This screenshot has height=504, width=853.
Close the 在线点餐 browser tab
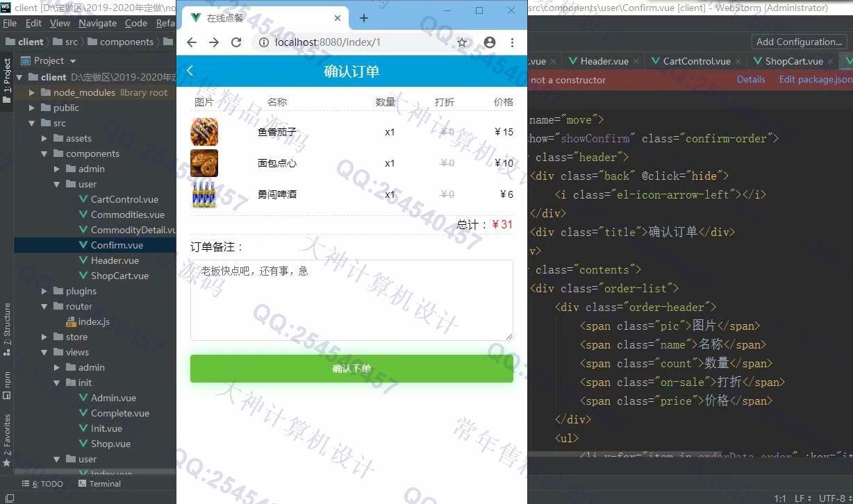click(338, 18)
